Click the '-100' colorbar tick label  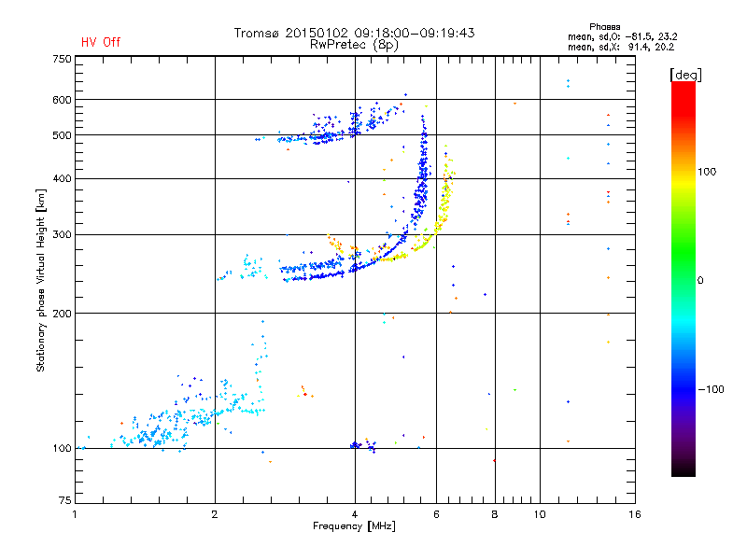coord(711,389)
